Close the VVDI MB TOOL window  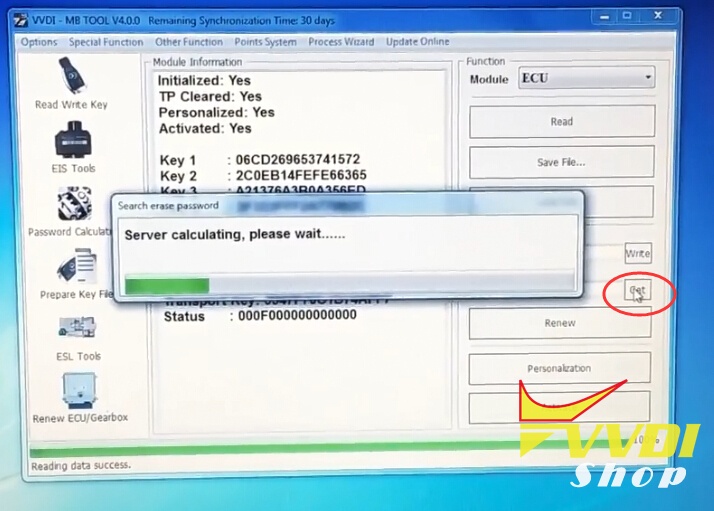click(x=658, y=15)
